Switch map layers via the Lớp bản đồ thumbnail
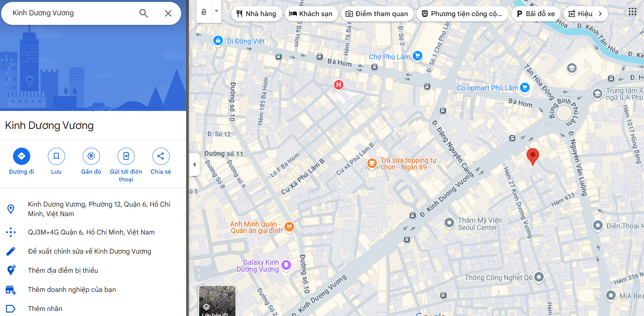This screenshot has width=644, height=316. pos(217,301)
